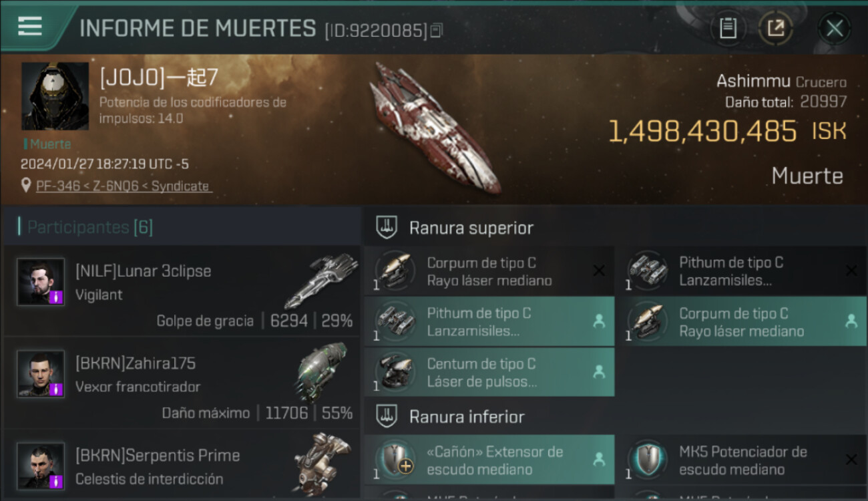Screen dimensions: 868x501
Task: View [JOJO] victim pilot portrait
Action: point(55,96)
